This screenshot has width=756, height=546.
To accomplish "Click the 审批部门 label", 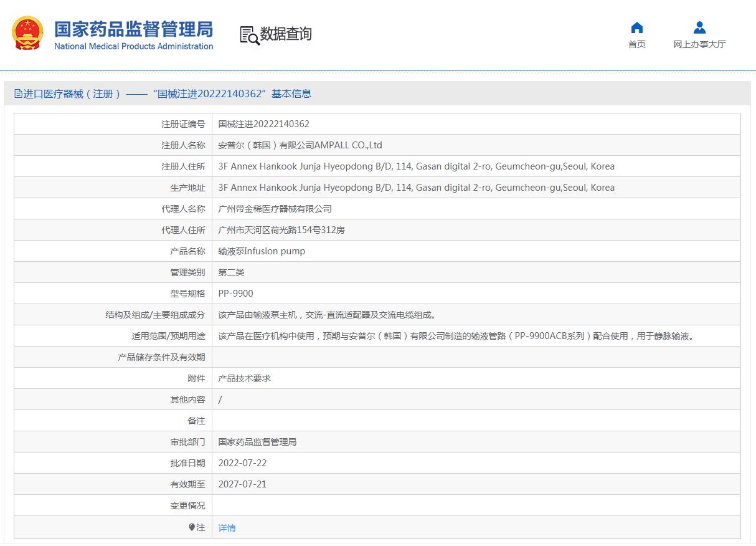I will 187,442.
